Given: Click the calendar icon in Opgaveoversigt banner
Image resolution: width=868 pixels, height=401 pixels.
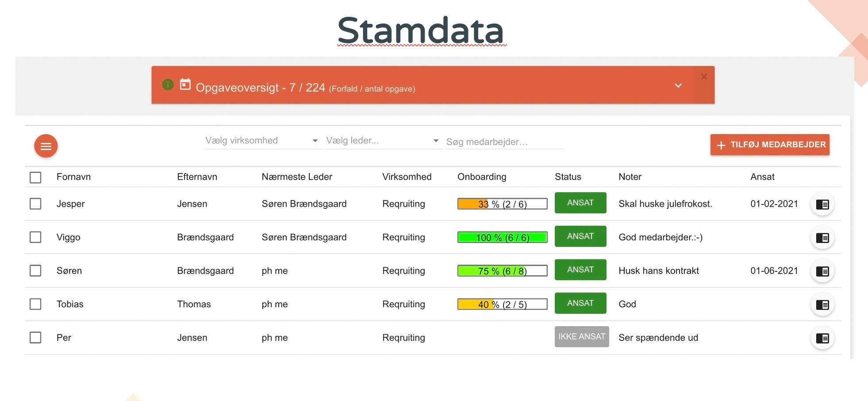Looking at the screenshot, I should tap(185, 84).
